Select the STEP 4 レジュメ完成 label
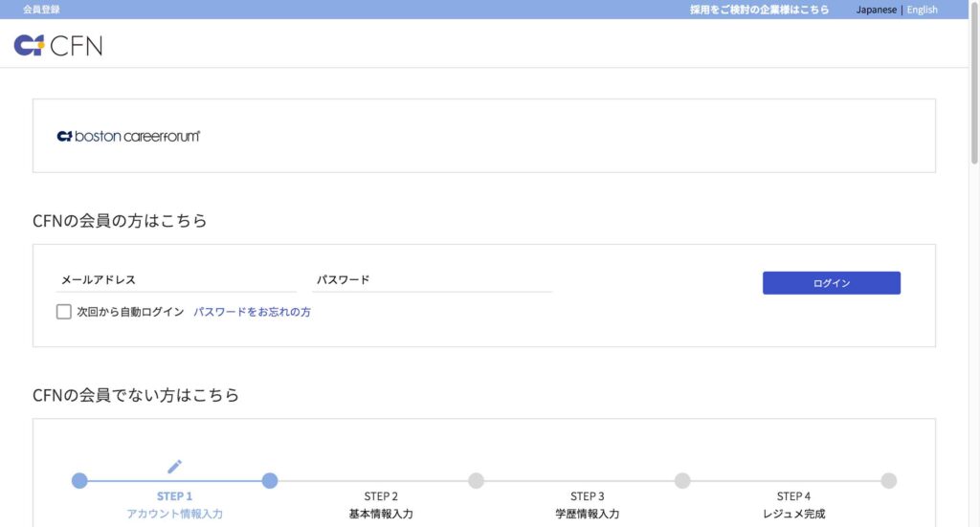The width and height of the screenshot is (980, 527). coord(793,505)
